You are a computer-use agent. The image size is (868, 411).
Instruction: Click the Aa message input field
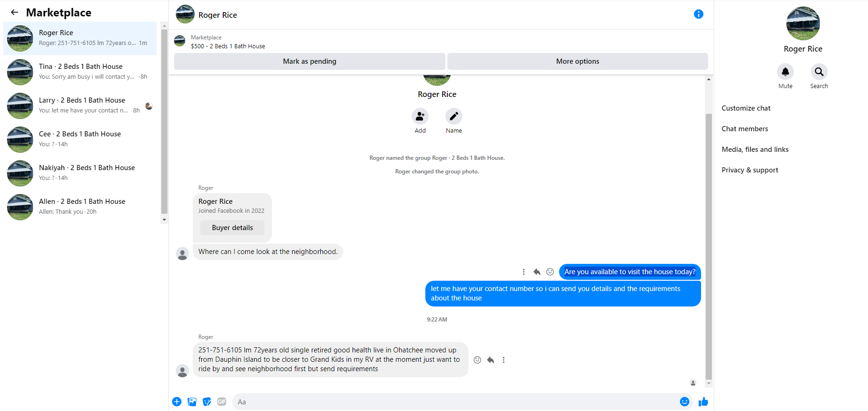(454, 402)
